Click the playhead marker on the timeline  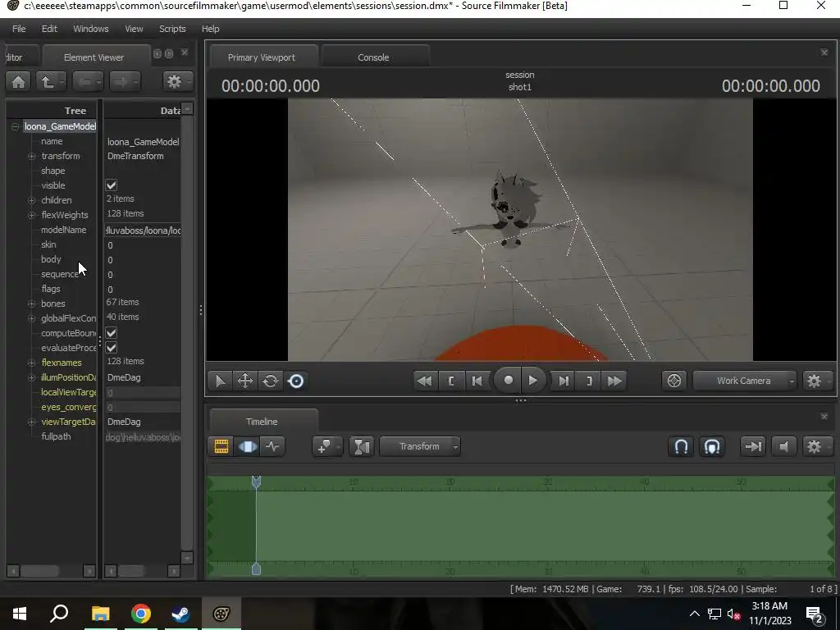256,482
